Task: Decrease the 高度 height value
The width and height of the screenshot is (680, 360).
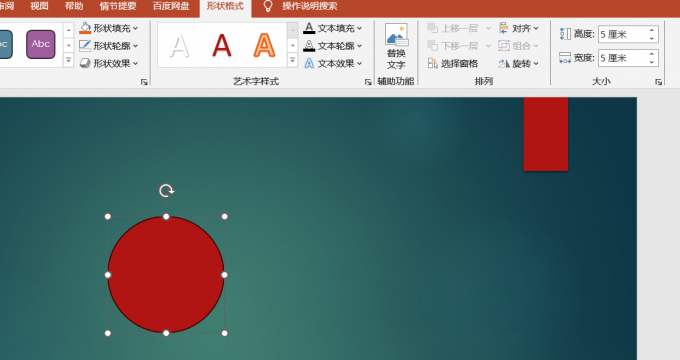Action: 652,39
